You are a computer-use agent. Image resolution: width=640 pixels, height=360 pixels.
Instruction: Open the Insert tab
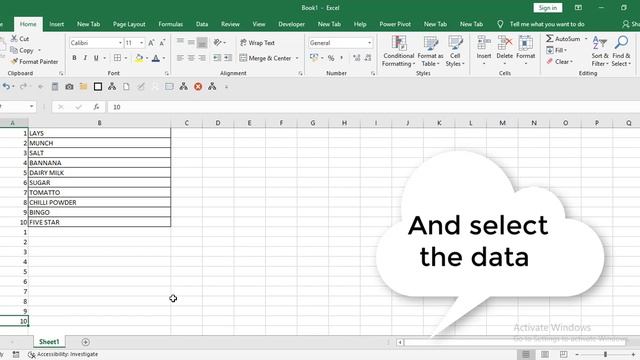[x=56, y=24]
